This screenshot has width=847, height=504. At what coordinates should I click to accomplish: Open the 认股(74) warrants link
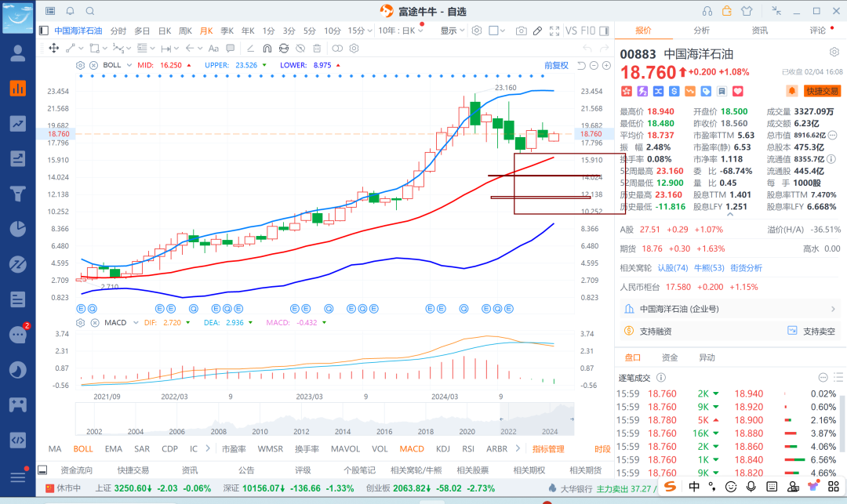(673, 268)
